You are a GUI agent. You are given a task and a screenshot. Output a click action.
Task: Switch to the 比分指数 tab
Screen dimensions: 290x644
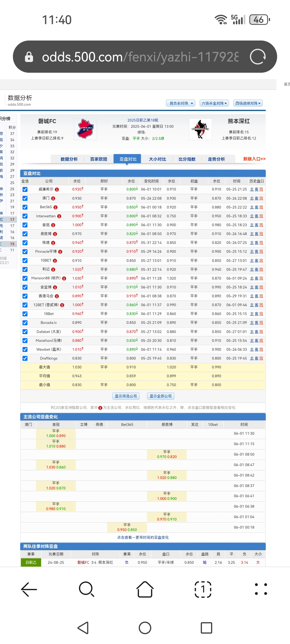[x=187, y=159]
